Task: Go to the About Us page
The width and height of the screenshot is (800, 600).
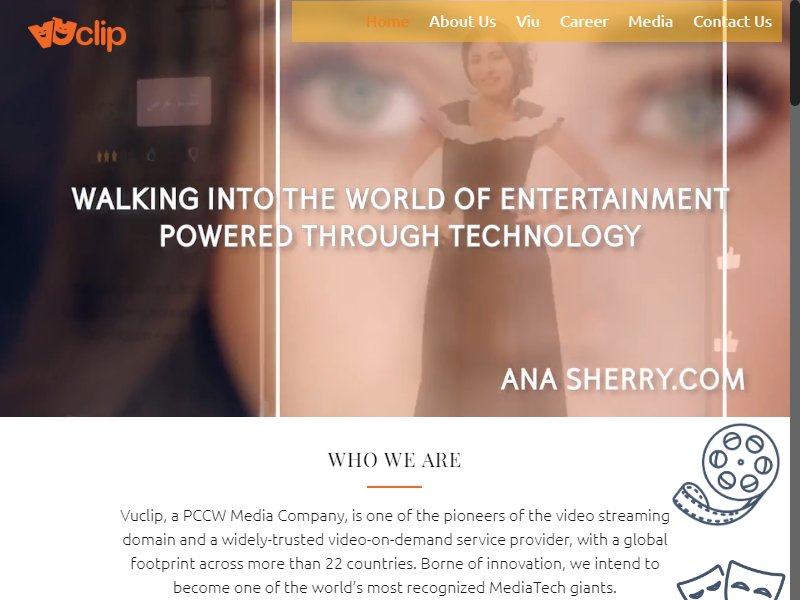Action: tap(462, 22)
